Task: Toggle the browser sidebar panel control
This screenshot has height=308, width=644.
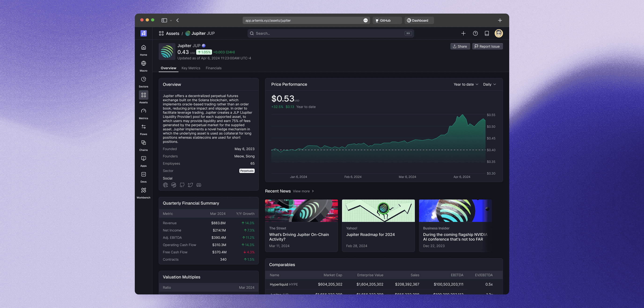Action: click(164, 20)
